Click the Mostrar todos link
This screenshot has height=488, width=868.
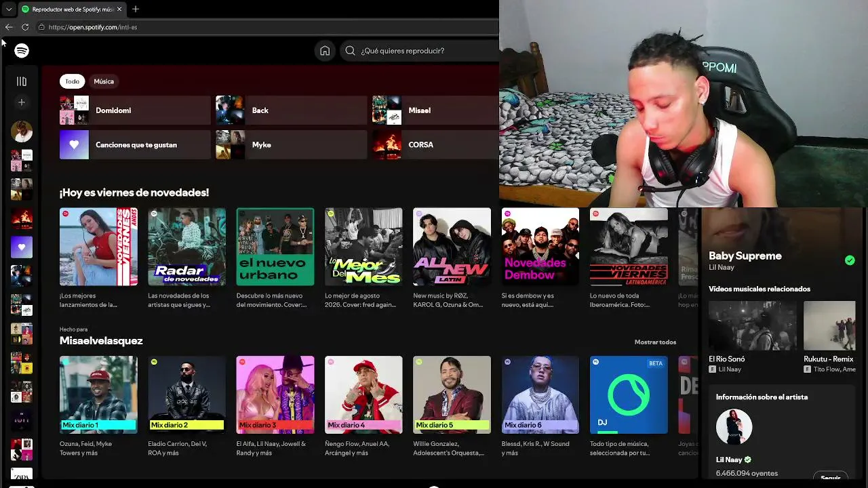pyautogui.click(x=655, y=342)
